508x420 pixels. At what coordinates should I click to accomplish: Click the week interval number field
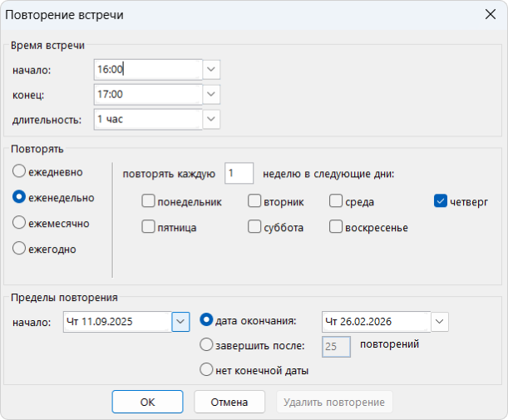[x=239, y=173]
